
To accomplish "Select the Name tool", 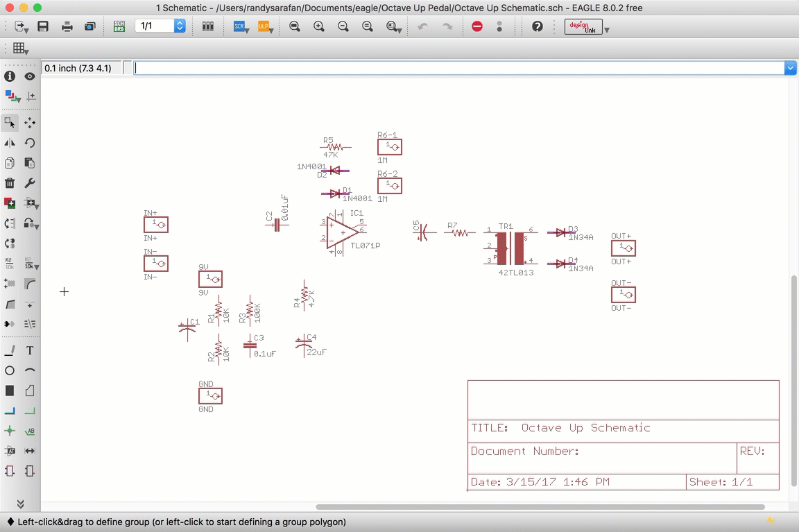I will (x=9, y=263).
